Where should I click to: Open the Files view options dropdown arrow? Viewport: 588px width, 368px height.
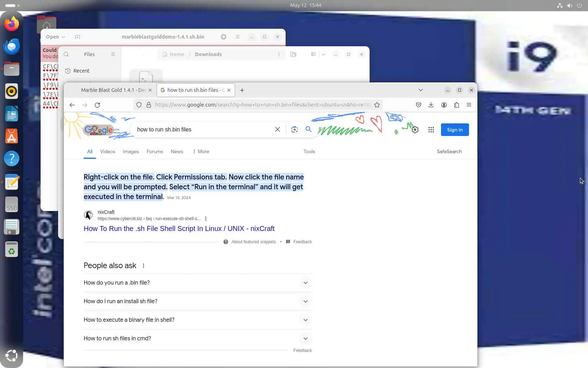coord(323,54)
